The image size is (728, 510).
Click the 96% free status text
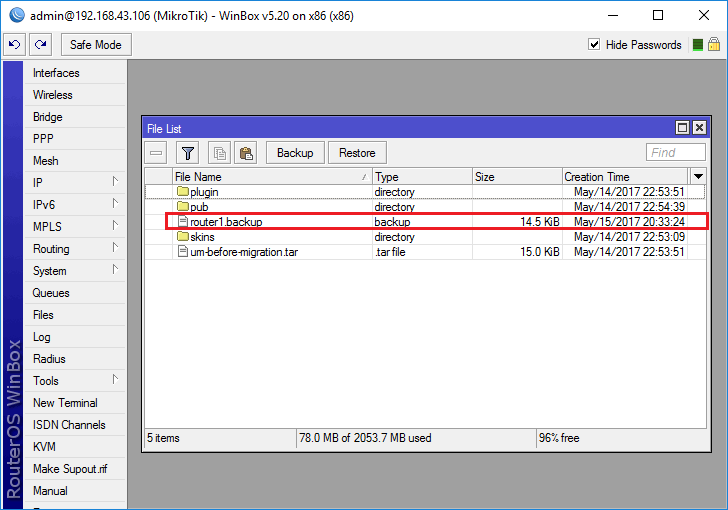pyautogui.click(x=559, y=438)
